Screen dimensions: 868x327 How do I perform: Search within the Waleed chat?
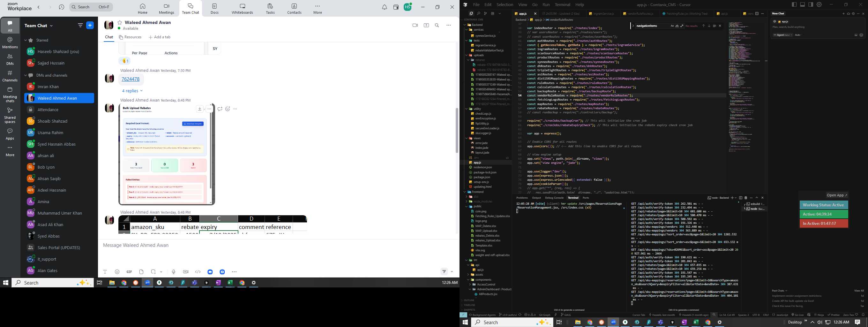[x=437, y=25]
